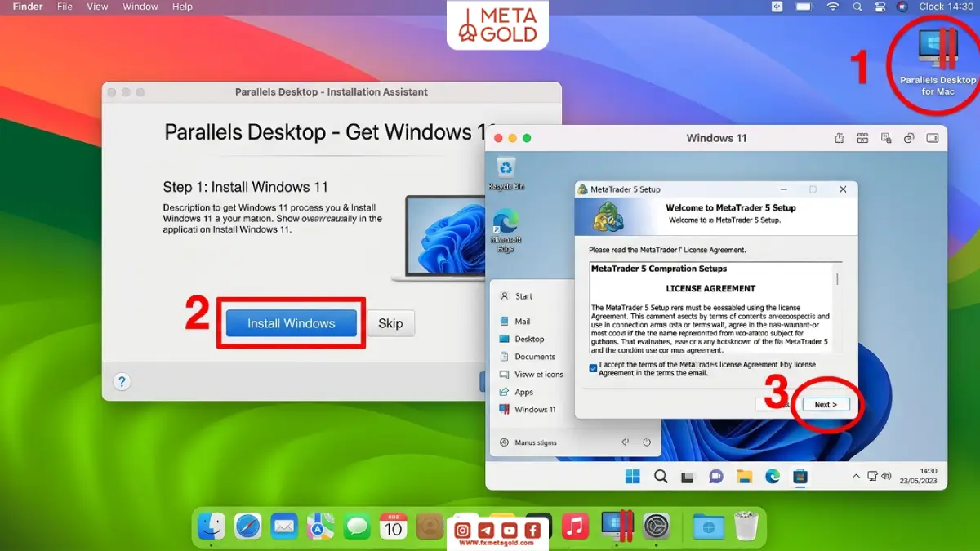This screenshot has height=551, width=980.
Task: Open Edge on the Windows taskbar
Action: [772, 477]
